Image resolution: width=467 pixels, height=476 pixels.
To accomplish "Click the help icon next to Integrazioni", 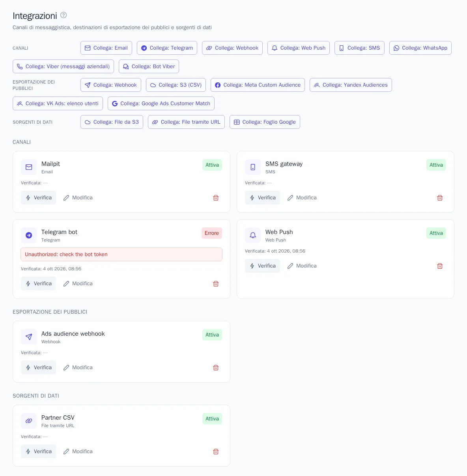I will pos(64,15).
